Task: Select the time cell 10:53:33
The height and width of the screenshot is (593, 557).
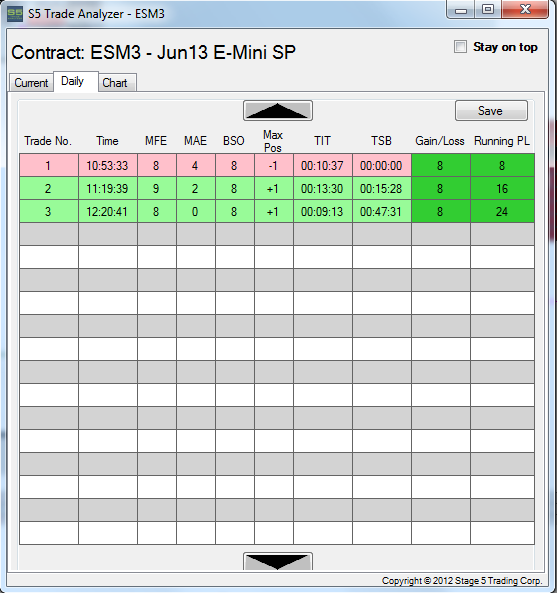Action: coord(108,165)
